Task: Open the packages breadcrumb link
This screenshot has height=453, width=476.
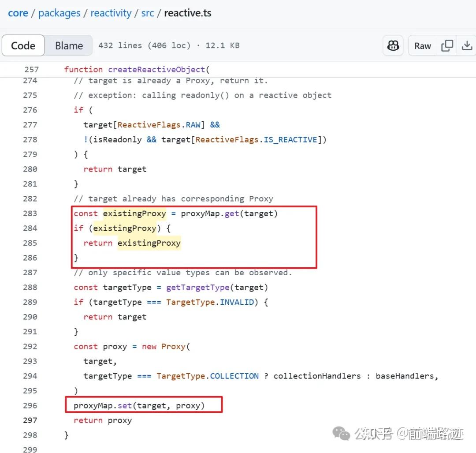Action: tap(59, 13)
